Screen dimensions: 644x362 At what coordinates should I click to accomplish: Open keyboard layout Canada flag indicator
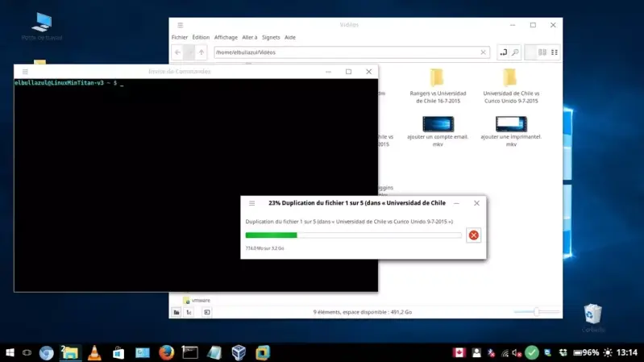tap(459, 352)
